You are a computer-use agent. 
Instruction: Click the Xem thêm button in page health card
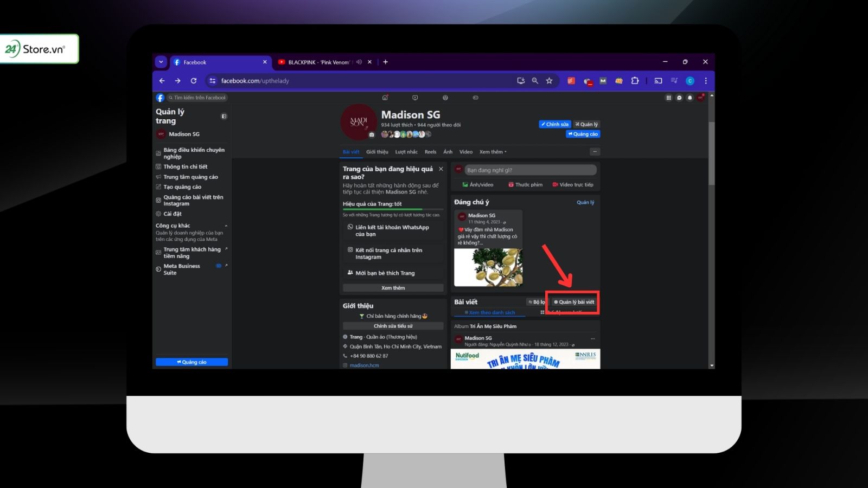pyautogui.click(x=393, y=288)
